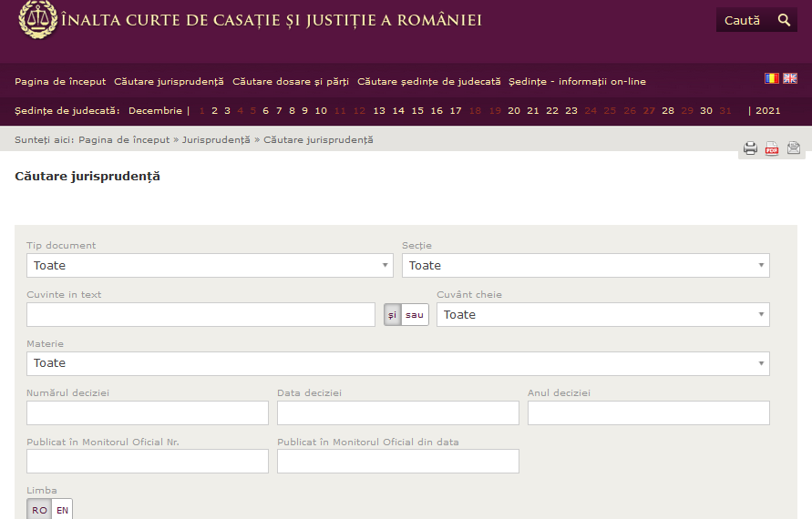Click the magnifier search icon

(x=784, y=20)
